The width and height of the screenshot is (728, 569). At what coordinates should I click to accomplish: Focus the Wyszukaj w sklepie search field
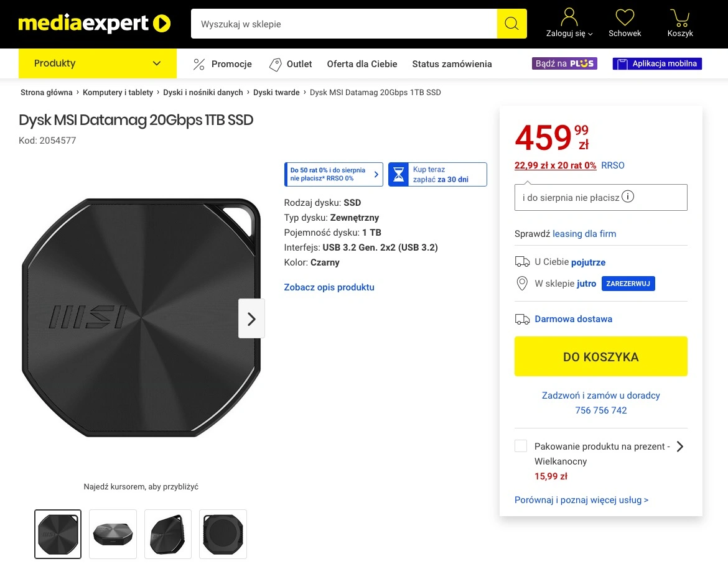tap(344, 24)
